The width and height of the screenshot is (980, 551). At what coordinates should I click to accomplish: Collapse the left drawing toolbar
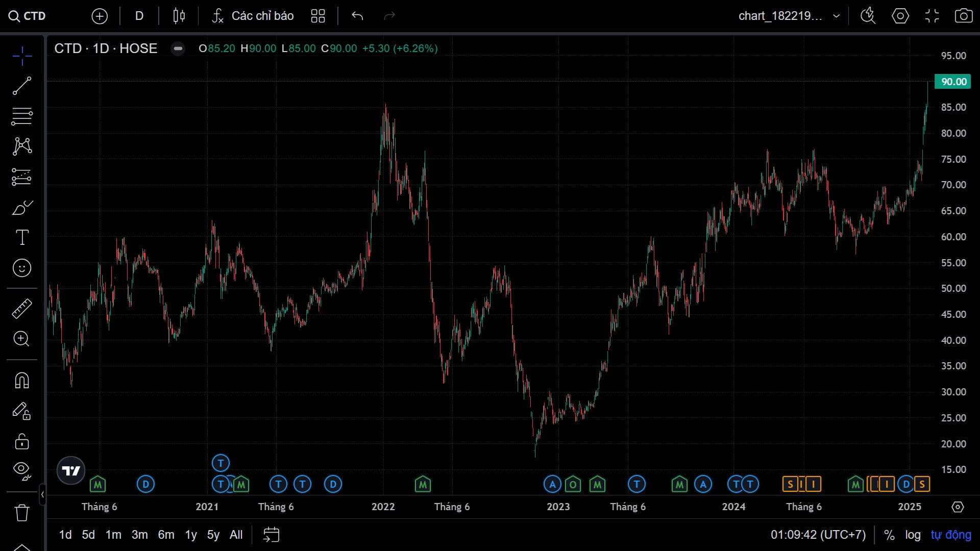(42, 494)
